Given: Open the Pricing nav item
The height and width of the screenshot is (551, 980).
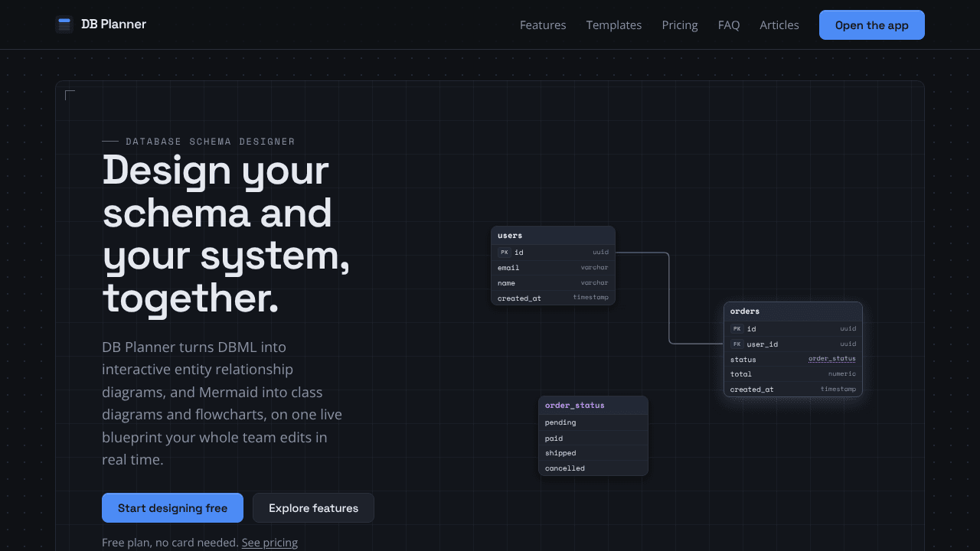Looking at the screenshot, I should tap(680, 25).
